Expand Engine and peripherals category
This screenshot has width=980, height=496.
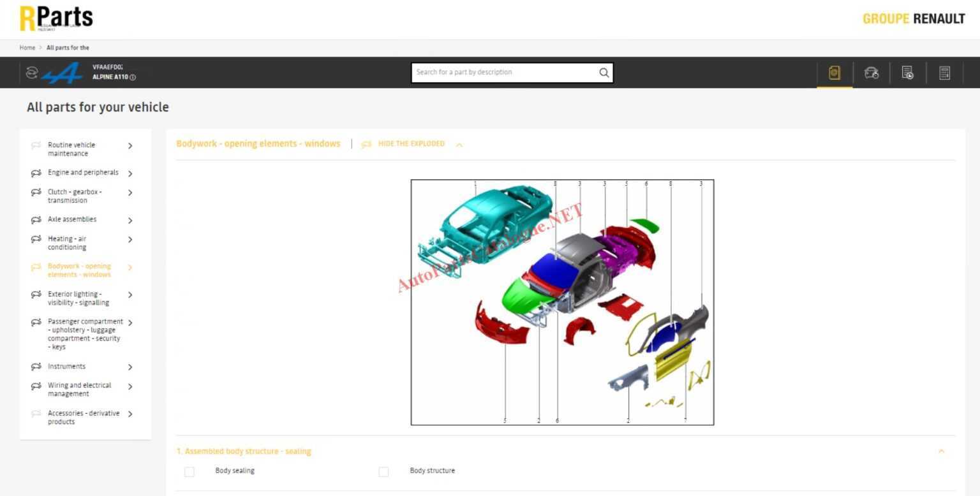tap(130, 173)
